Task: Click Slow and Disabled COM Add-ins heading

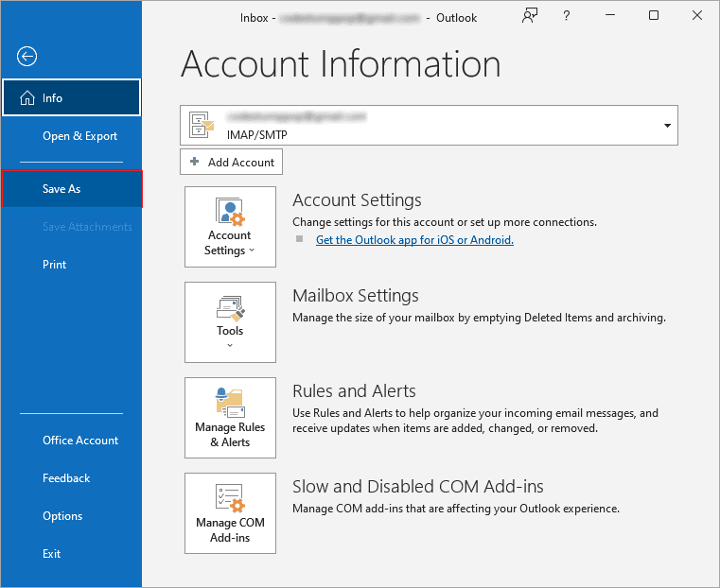Action: pos(418,487)
